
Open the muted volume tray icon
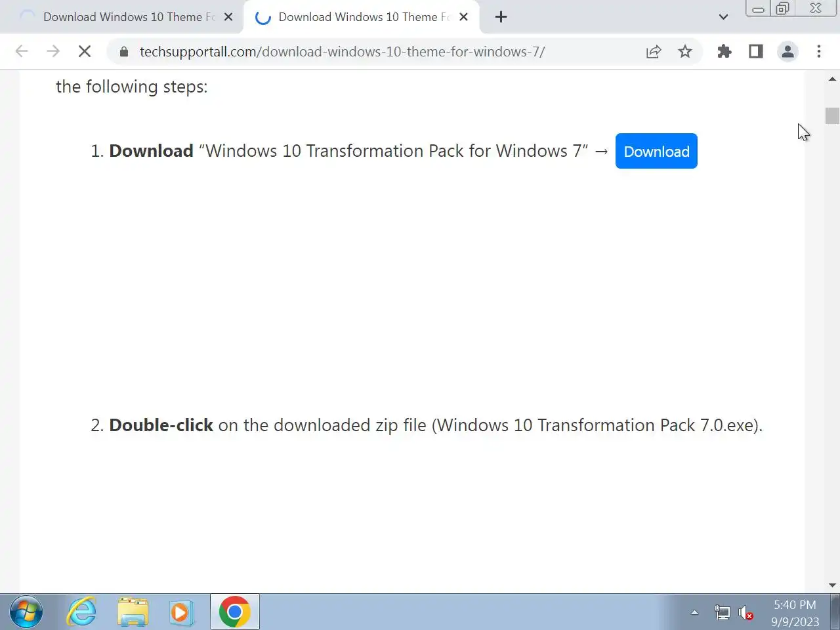(x=745, y=613)
